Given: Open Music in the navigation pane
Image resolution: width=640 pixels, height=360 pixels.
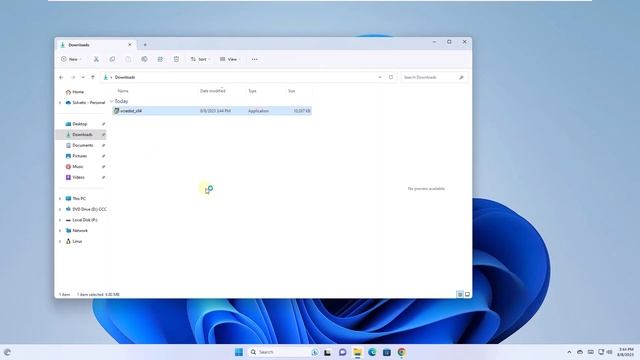Looking at the screenshot, I should [x=74, y=167].
